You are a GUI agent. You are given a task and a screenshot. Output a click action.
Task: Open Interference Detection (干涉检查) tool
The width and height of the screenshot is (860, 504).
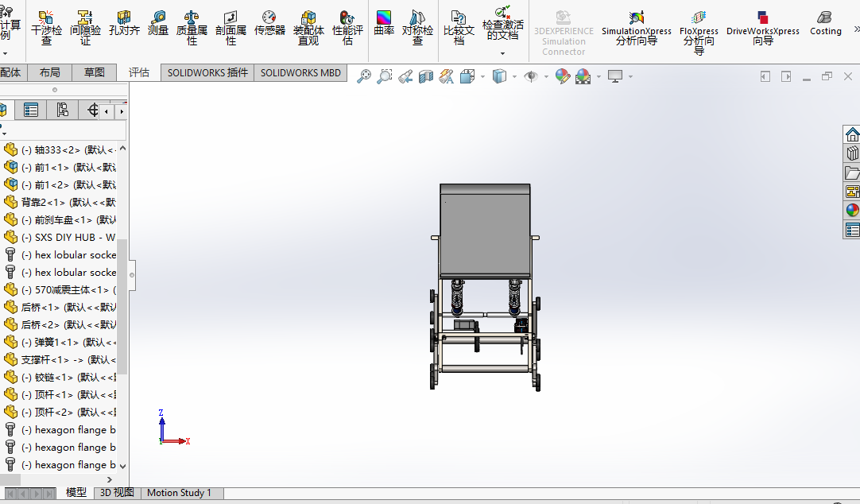click(x=46, y=27)
